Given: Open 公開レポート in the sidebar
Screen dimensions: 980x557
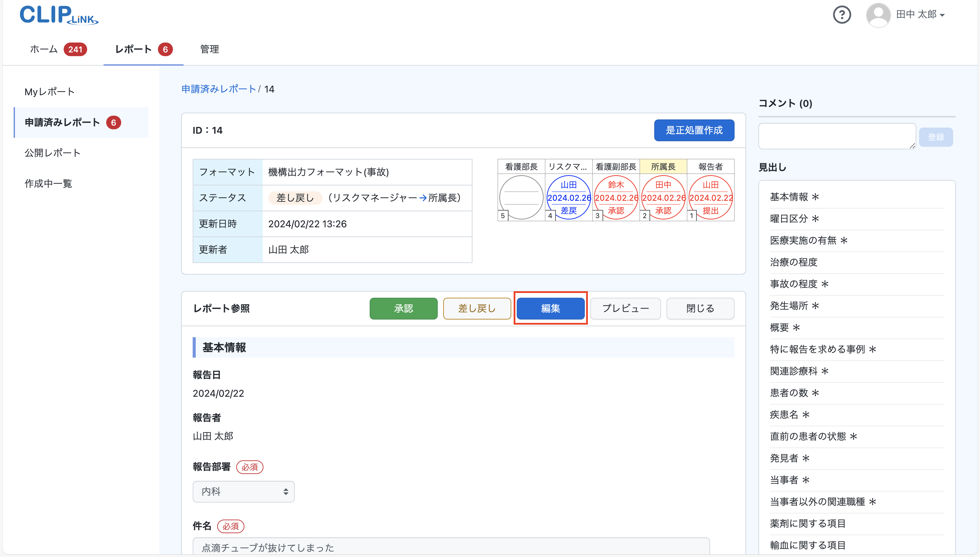Looking at the screenshot, I should point(52,152).
